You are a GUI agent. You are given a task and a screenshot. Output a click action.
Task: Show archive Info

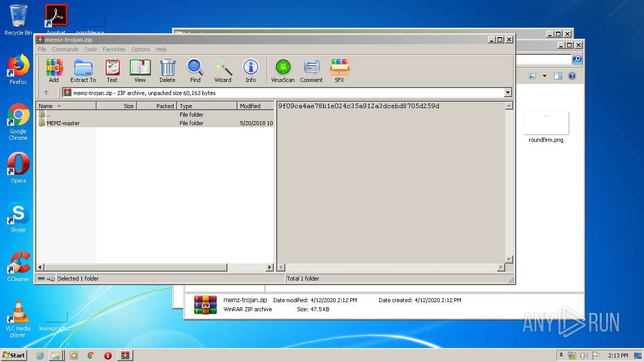click(x=251, y=70)
